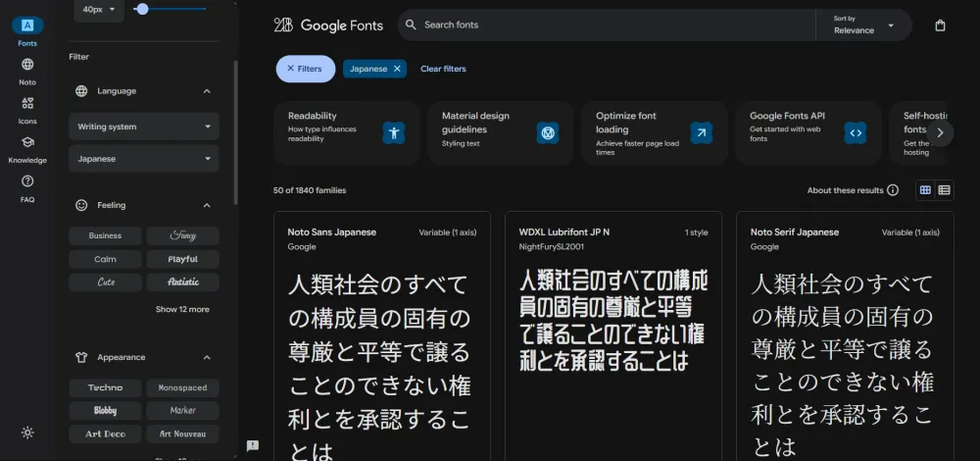Open the FAQ question mark icon
The image size is (980, 461).
tap(27, 181)
